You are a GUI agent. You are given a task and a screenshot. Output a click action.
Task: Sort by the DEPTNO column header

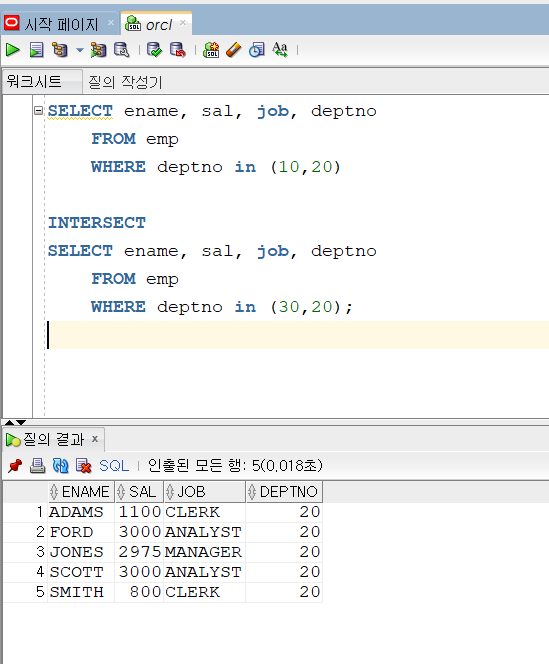(x=284, y=492)
